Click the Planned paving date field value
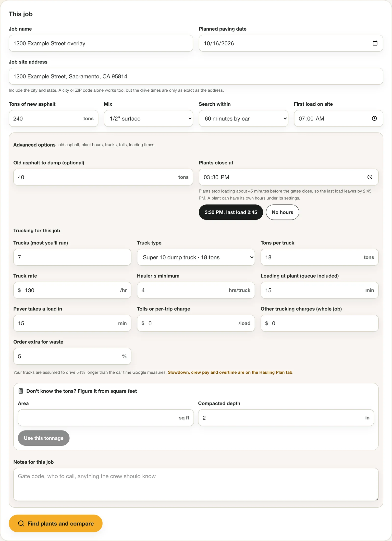 219,43
